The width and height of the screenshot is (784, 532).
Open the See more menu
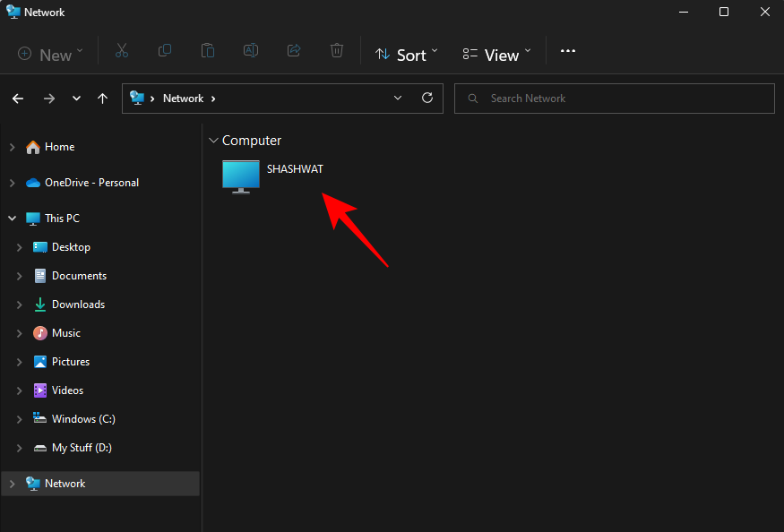567,51
